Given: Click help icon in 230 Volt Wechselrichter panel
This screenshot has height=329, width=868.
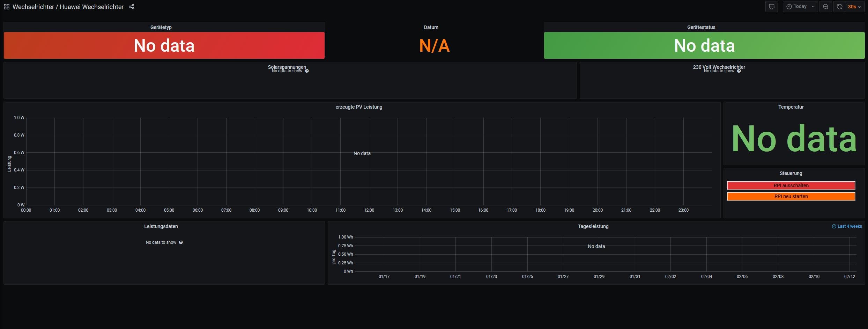Looking at the screenshot, I should pyautogui.click(x=739, y=71).
